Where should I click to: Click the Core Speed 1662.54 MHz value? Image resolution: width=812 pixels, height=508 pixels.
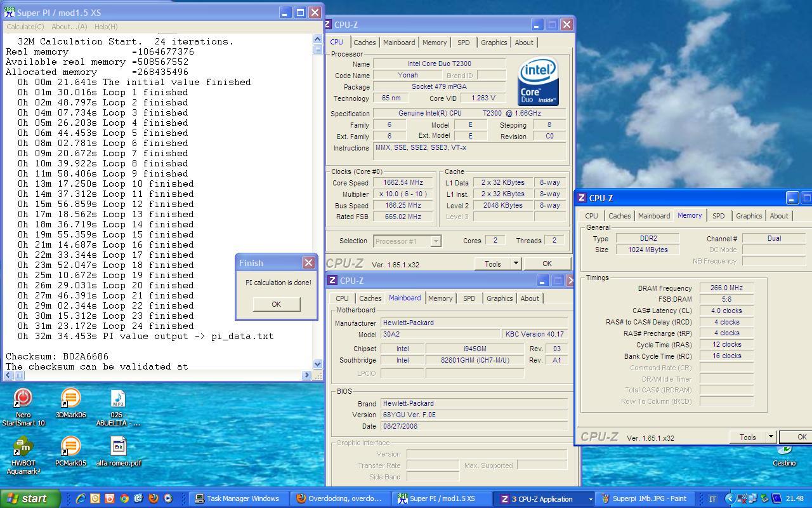403,183
